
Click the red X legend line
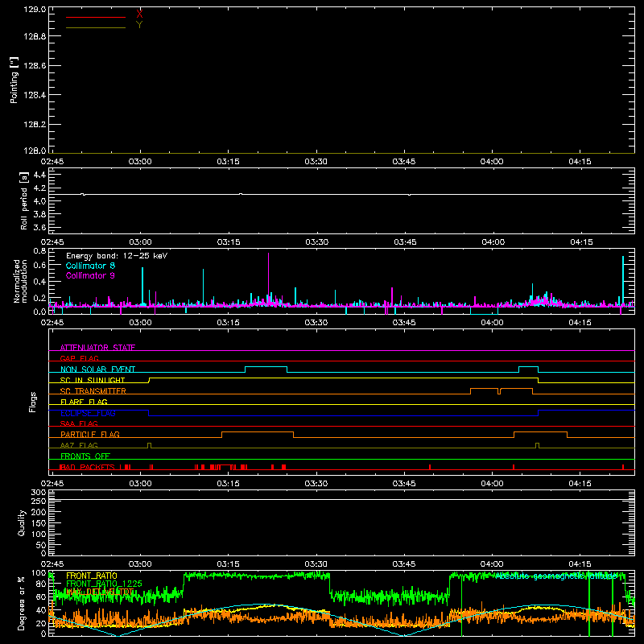tap(96, 17)
